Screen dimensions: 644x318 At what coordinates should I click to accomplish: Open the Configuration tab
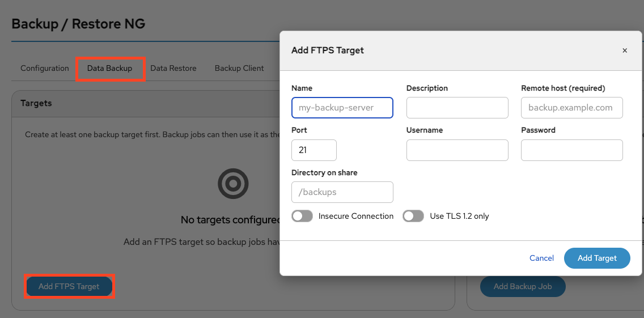tap(45, 68)
